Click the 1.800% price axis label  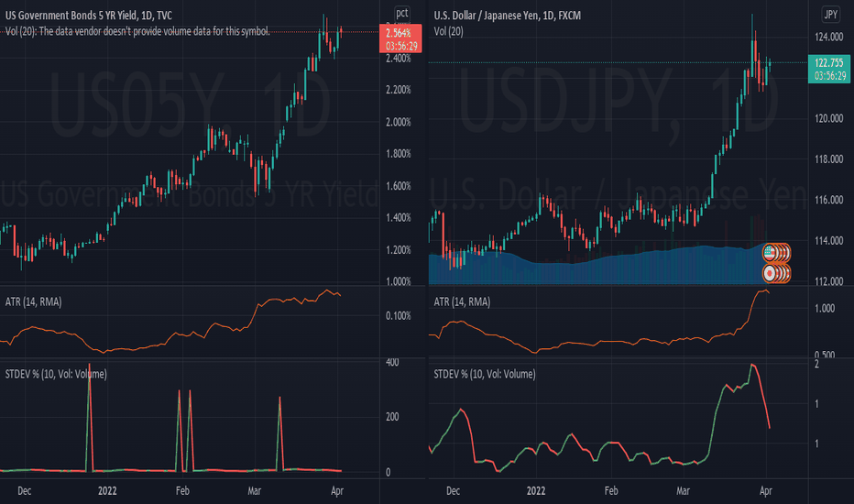398,154
